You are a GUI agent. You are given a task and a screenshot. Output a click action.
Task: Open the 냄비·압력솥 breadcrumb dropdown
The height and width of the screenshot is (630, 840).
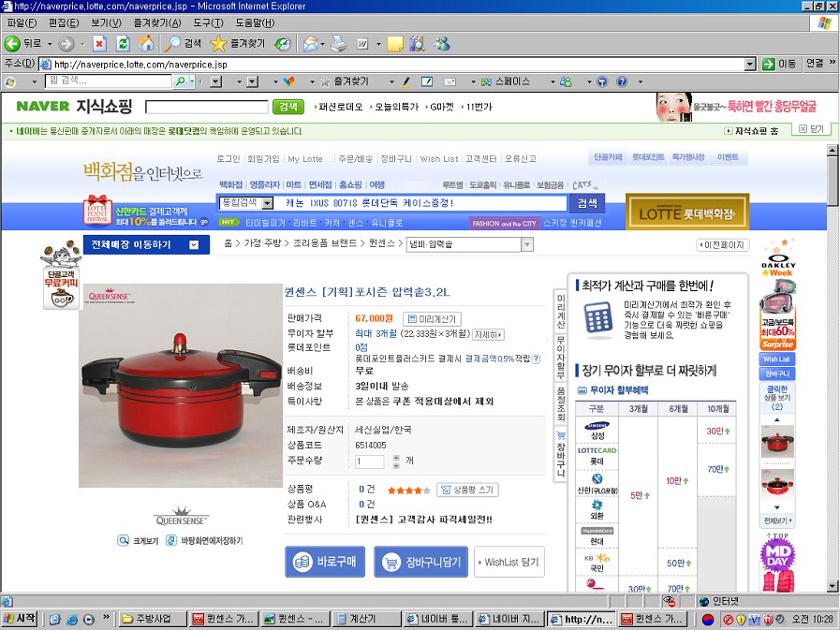(x=527, y=245)
